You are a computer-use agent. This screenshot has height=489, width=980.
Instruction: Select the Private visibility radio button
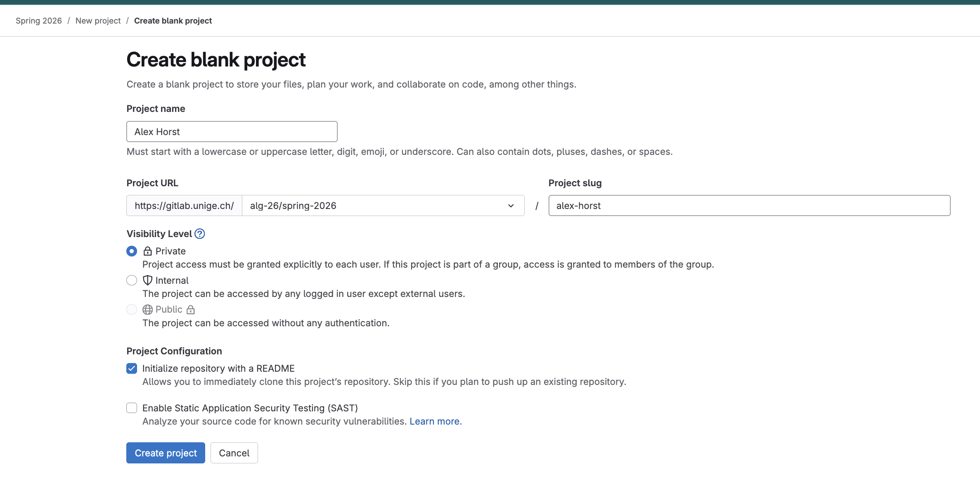(x=131, y=251)
